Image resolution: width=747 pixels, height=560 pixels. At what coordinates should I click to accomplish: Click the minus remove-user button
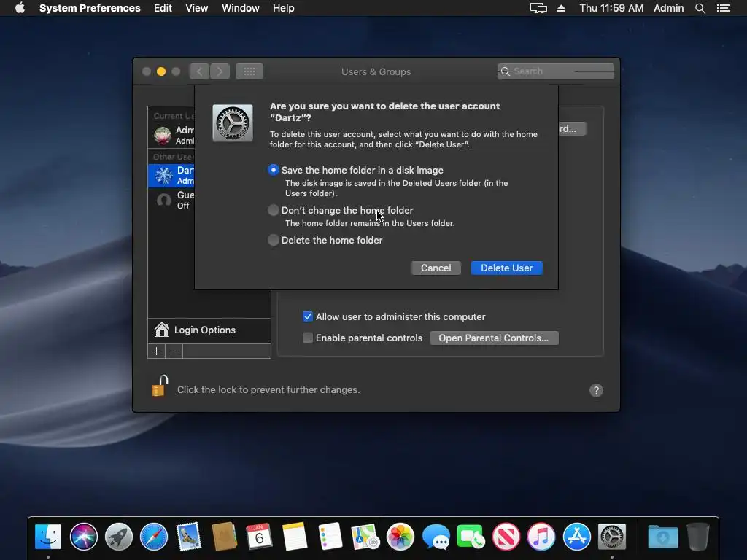click(174, 351)
